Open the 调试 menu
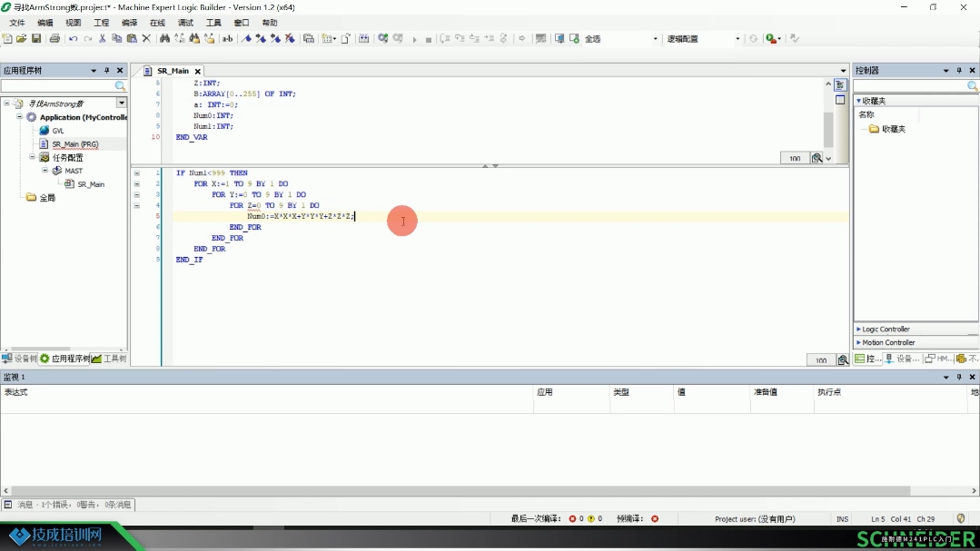The image size is (980, 551). [185, 23]
